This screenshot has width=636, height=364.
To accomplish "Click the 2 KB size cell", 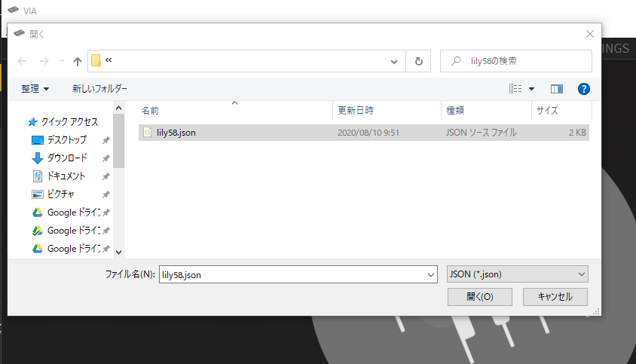I will pos(577,133).
